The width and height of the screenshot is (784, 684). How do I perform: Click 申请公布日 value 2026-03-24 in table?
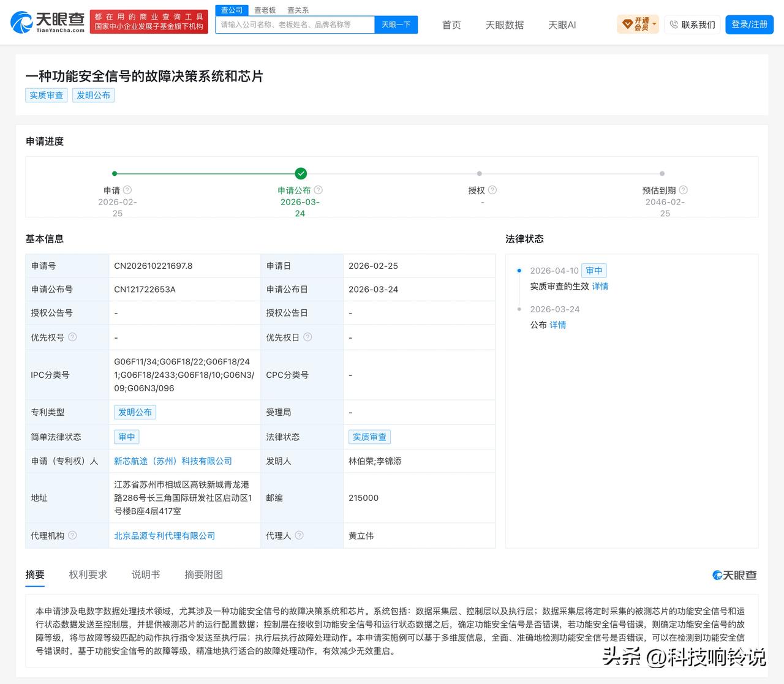pos(373,289)
